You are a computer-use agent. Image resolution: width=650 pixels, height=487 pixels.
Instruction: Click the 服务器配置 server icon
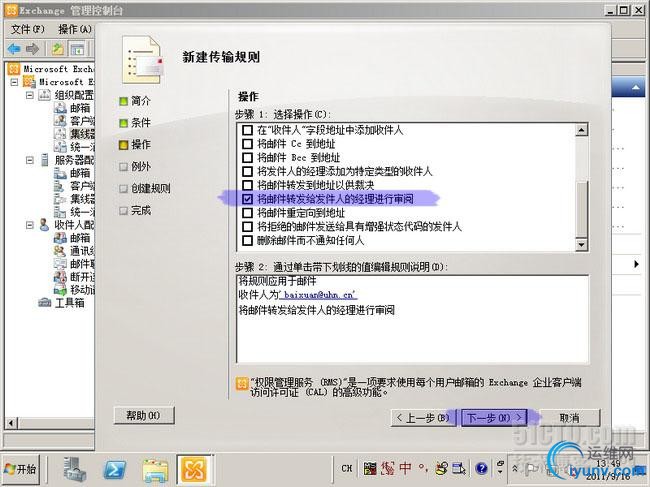point(44,160)
